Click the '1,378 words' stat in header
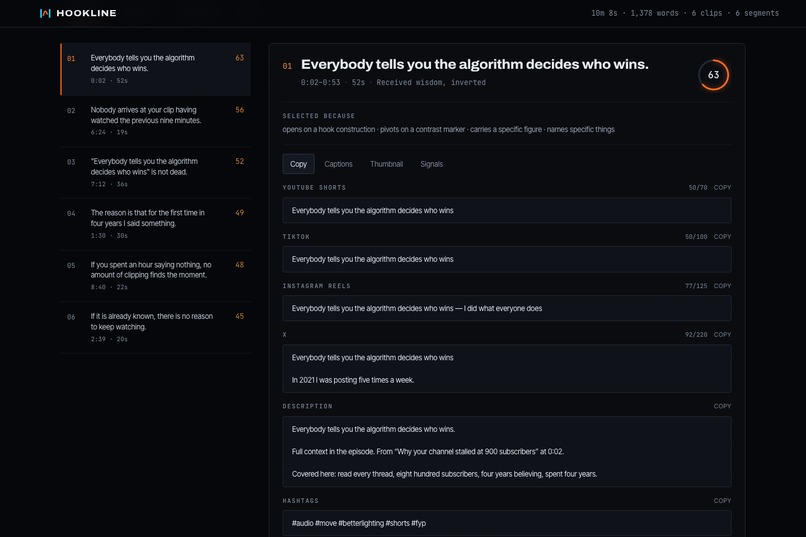Screen dimensions: 806x537 (x=654, y=13)
